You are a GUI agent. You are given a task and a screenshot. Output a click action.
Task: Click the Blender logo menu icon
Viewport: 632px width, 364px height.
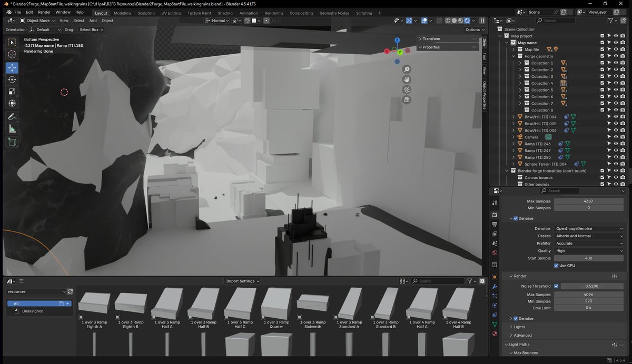tap(9, 12)
